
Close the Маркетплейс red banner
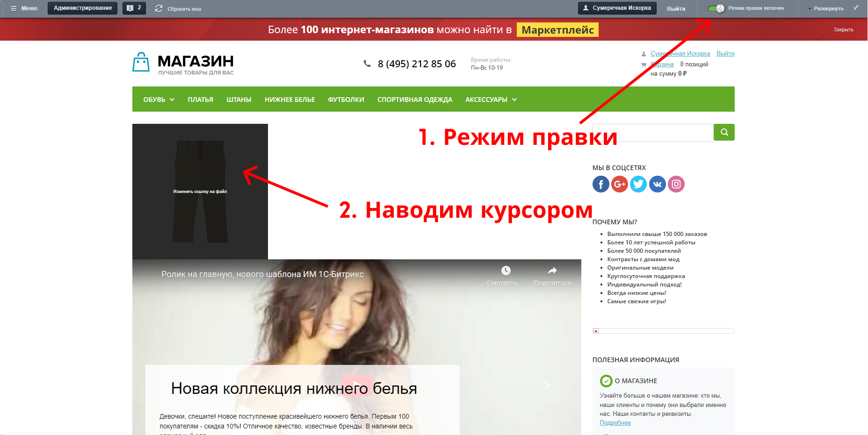click(x=843, y=30)
